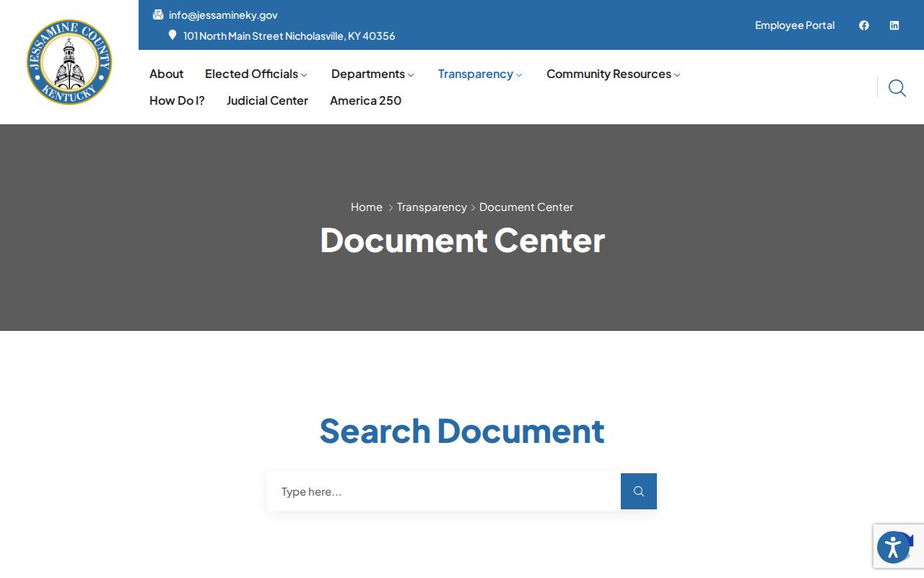The width and height of the screenshot is (924, 578).
Task: Submit document search with magnifier button
Action: [639, 491]
